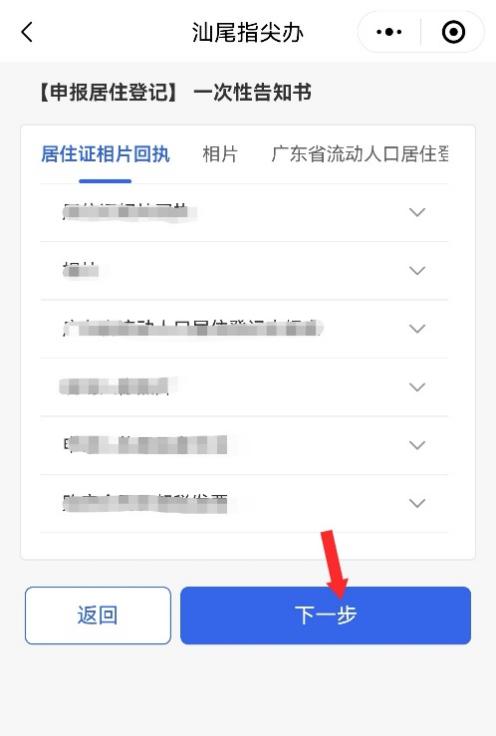Expand the fifth list item's chevron

tap(417, 445)
